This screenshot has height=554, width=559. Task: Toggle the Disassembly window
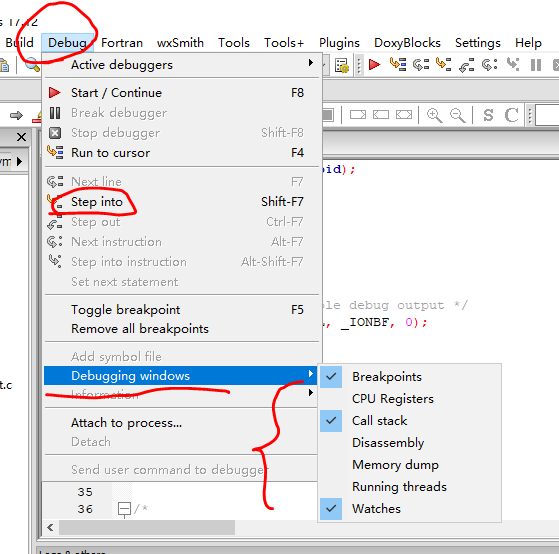click(x=410, y=443)
